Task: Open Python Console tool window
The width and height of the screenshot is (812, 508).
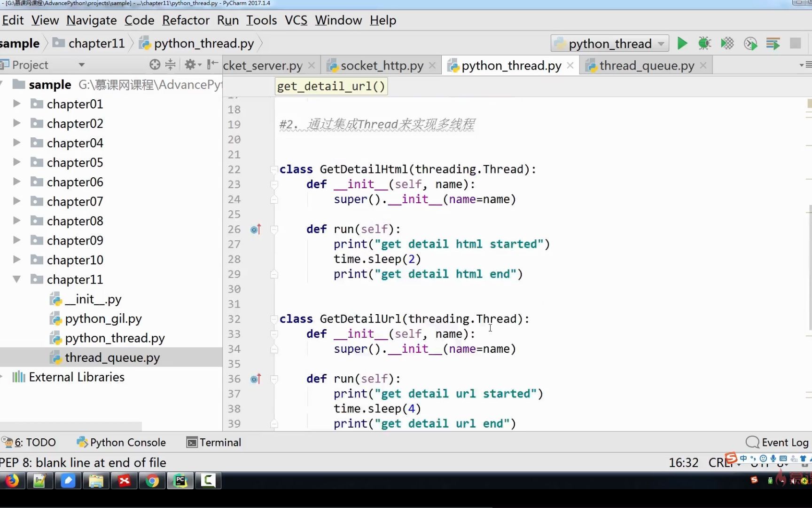Action: pos(121,443)
